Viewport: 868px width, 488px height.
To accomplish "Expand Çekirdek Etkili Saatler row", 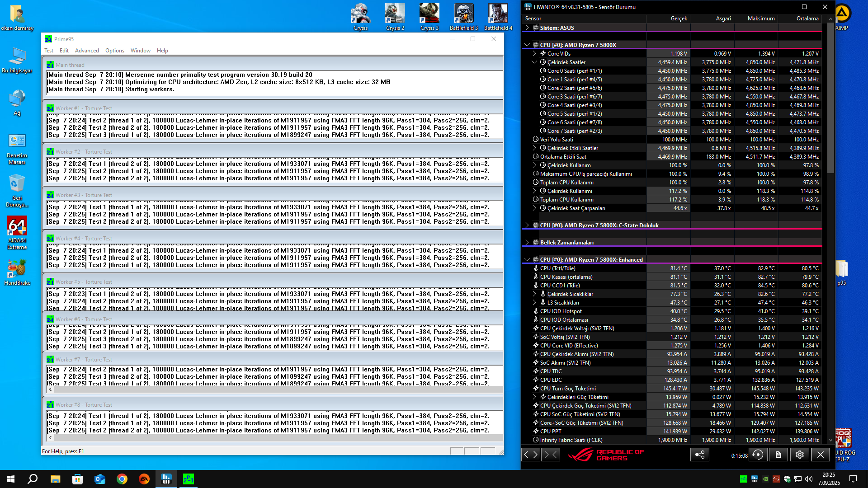I will (x=534, y=148).
